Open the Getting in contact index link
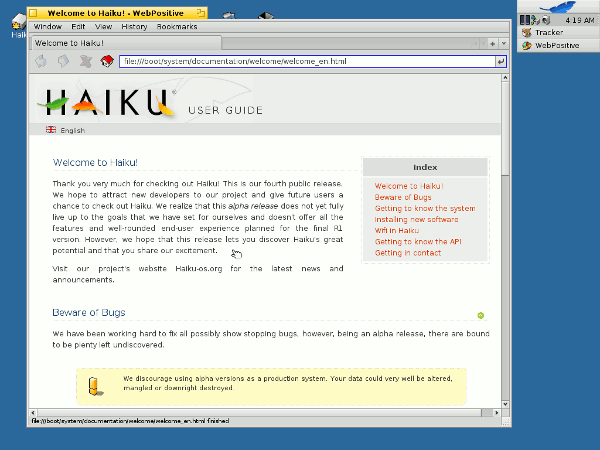Image resolution: width=600 pixels, height=450 pixels. tap(408, 253)
